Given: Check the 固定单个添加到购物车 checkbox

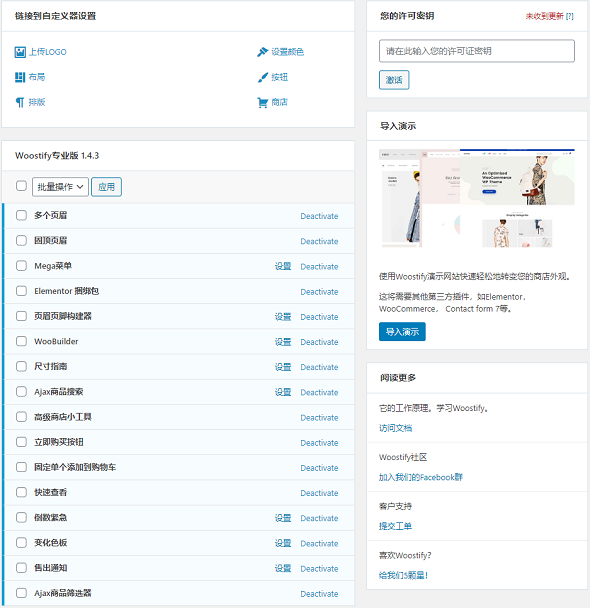Looking at the screenshot, I should 21,467.
